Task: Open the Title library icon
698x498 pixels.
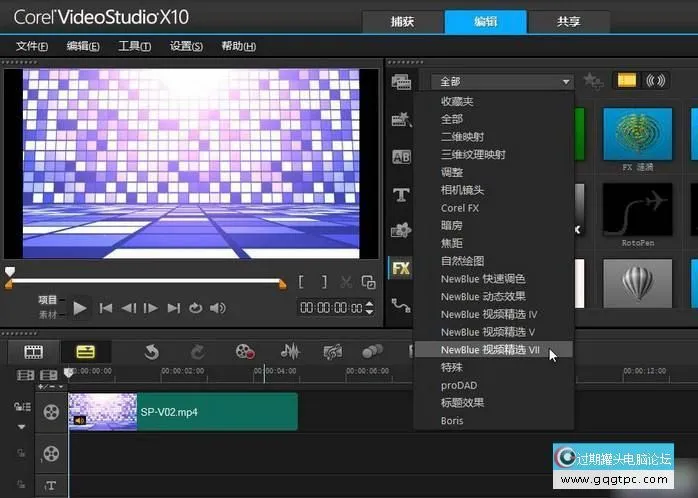Action: [401, 194]
